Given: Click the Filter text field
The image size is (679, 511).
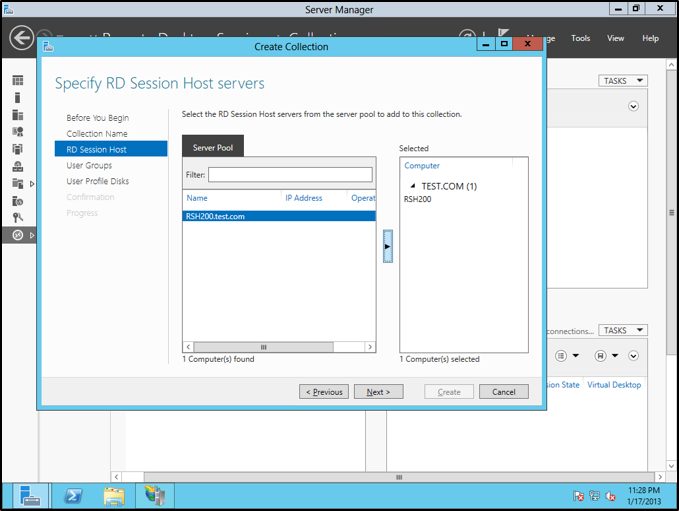Looking at the screenshot, I should pos(289,174).
